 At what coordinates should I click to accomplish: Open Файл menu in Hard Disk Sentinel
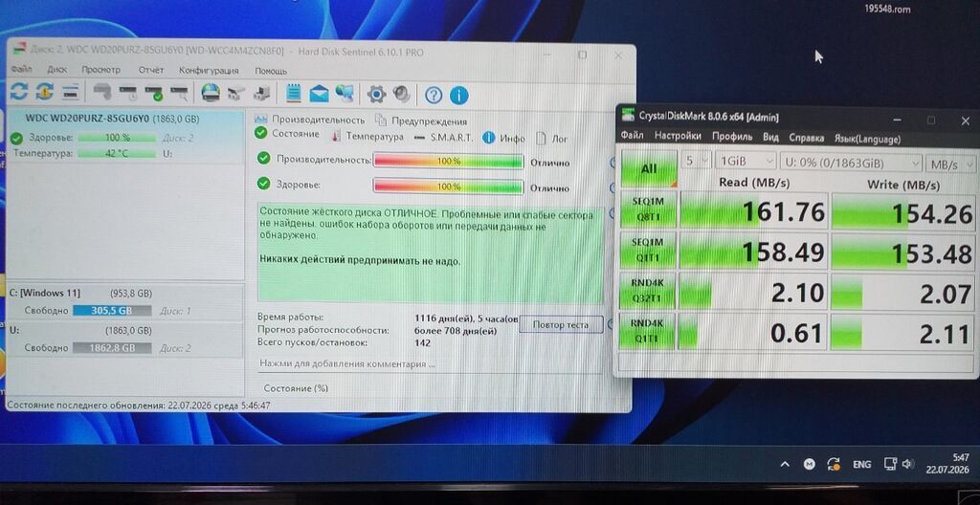tap(22, 70)
